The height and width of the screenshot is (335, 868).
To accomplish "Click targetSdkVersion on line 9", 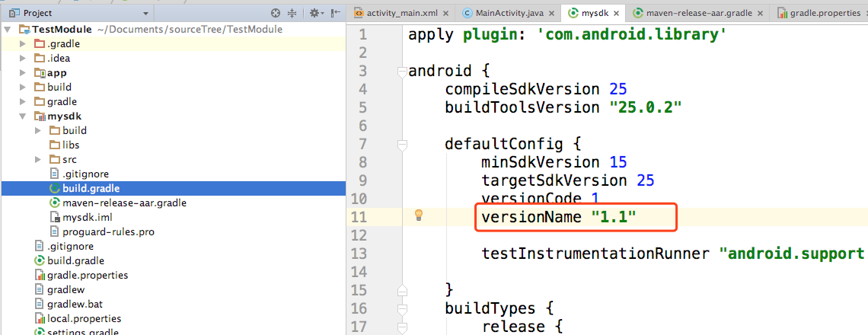I will point(554,180).
